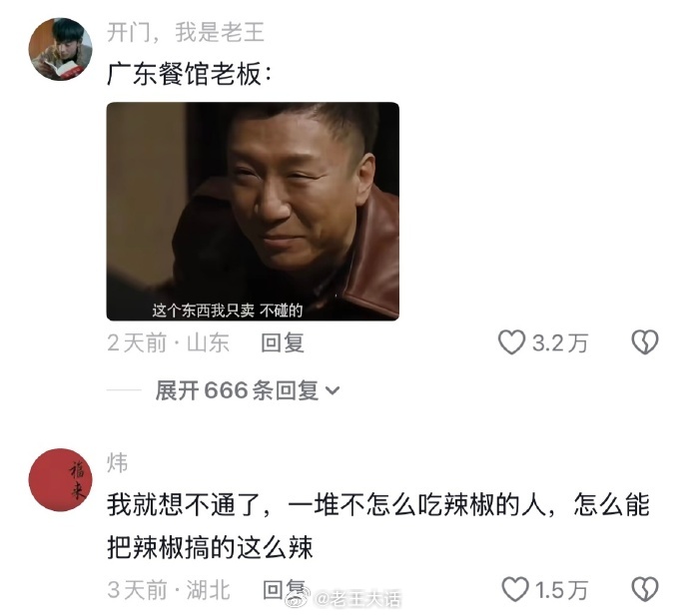Click the chevron next to 展开666条回复
Viewport: 689px width, 616px height.
(333, 390)
